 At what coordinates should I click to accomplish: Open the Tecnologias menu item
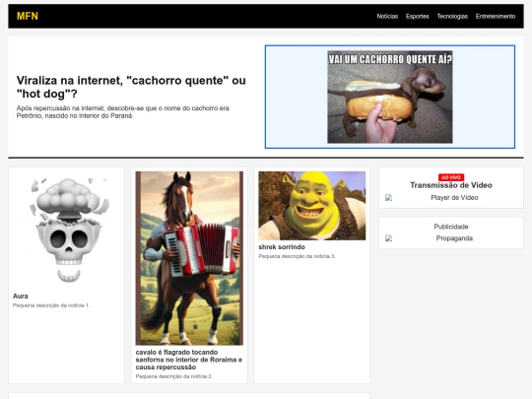pyautogui.click(x=452, y=17)
